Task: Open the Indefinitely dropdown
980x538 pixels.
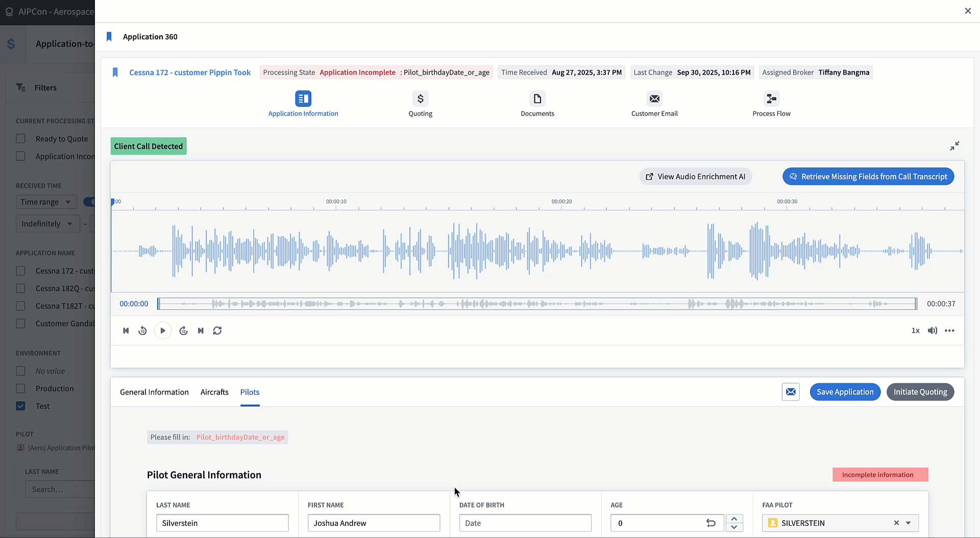Action: click(47, 224)
